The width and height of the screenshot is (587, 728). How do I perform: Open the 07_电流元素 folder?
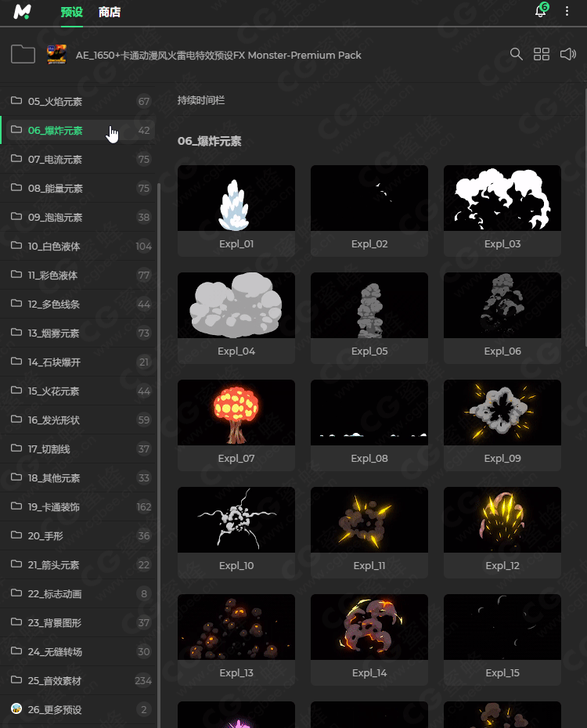pyautogui.click(x=78, y=159)
